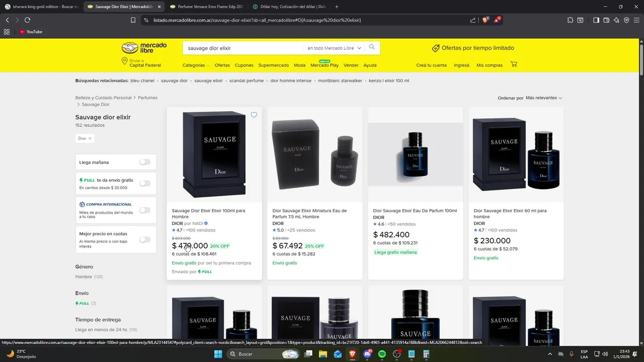The width and height of the screenshot is (644, 362).
Task: Remove the Dior filter tag
Action: [x=90, y=138]
